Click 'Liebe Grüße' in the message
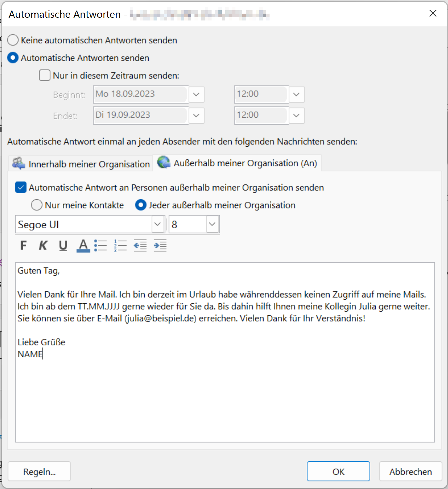Screen dimensions: 448x489 (41, 342)
